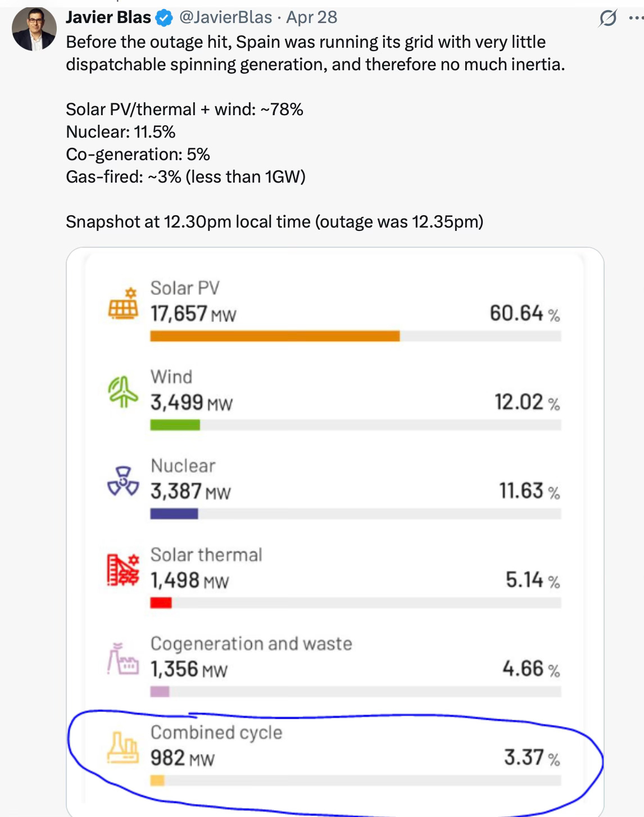Open the Grok slash-circle icon
Image resolution: width=644 pixels, height=817 pixels.
[607, 19]
